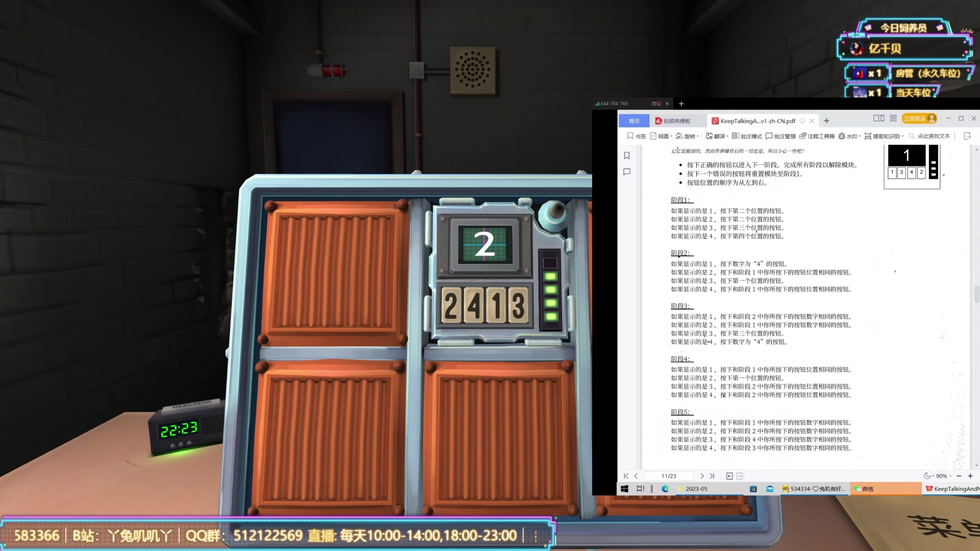Launch Microsoft Edge from taskbar

[665, 489]
